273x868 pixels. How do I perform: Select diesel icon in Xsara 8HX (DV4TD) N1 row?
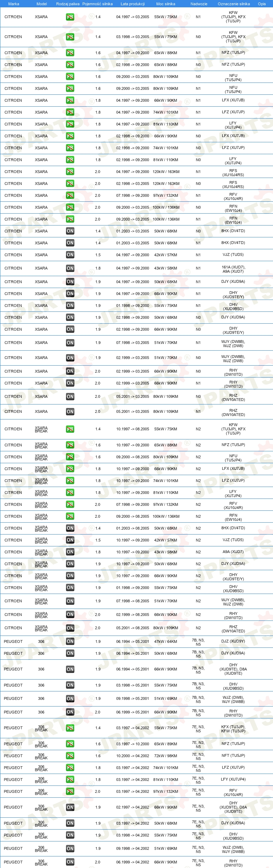70,243
